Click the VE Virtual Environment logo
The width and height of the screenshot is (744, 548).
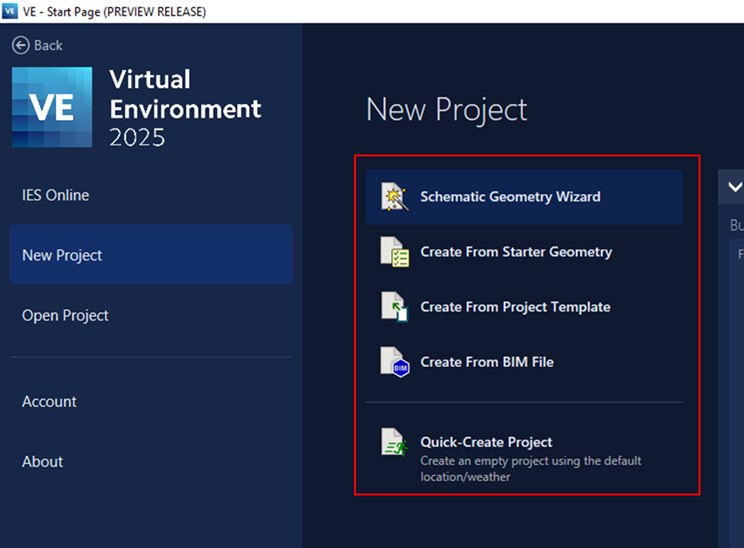click(x=52, y=108)
